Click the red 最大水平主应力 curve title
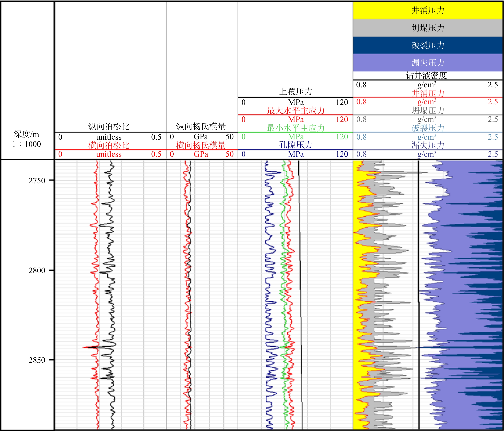This screenshot has width=504, height=431. [x=296, y=111]
